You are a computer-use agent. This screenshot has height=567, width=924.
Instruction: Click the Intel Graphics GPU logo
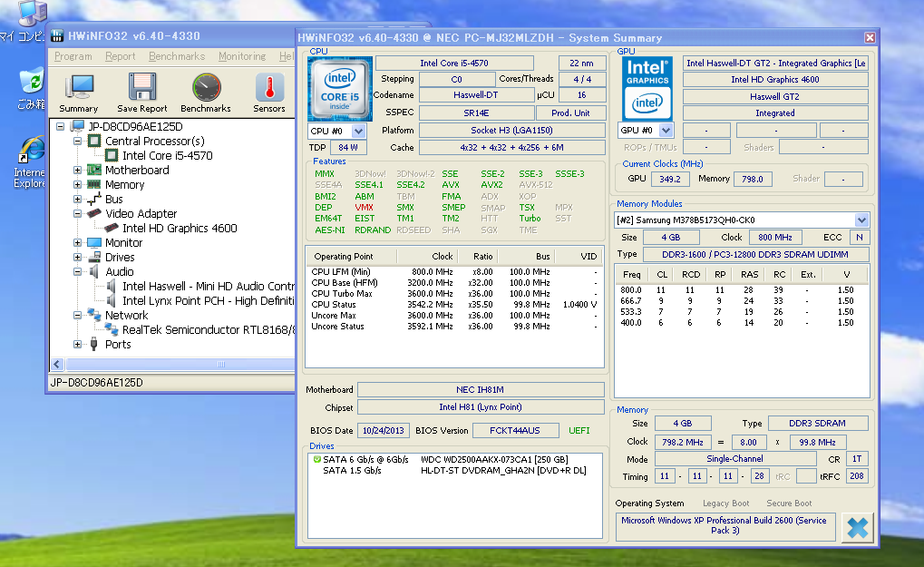(647, 89)
